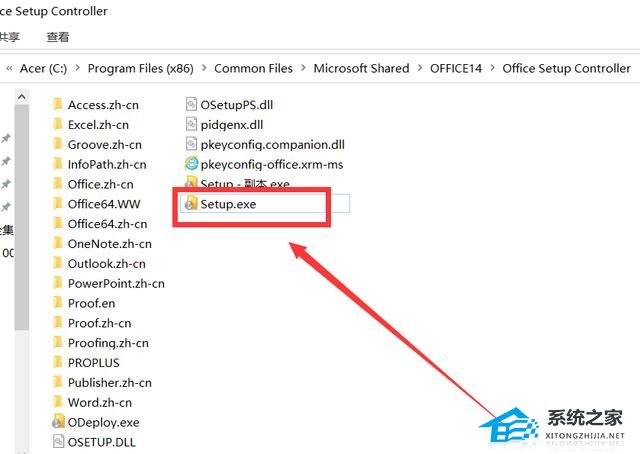
Task: Click the Word.zh-cn folder icon
Action: point(58,402)
